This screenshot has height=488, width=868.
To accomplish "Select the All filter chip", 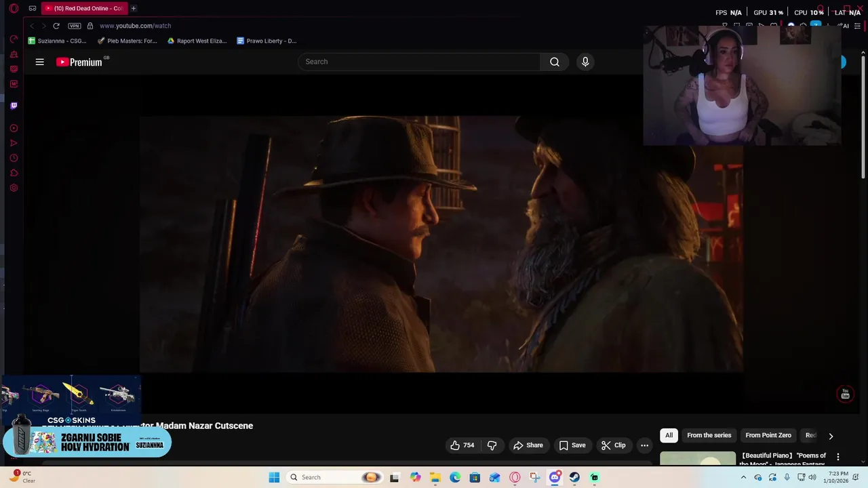I will tap(669, 435).
